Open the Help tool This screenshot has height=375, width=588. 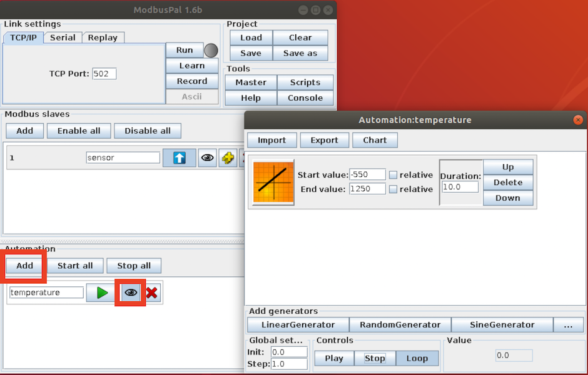click(x=251, y=97)
